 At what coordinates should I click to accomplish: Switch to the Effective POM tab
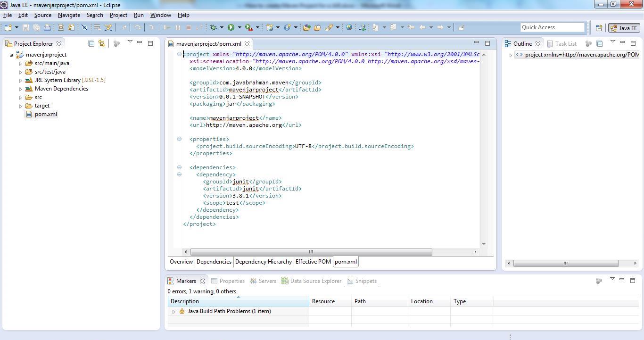click(x=313, y=262)
